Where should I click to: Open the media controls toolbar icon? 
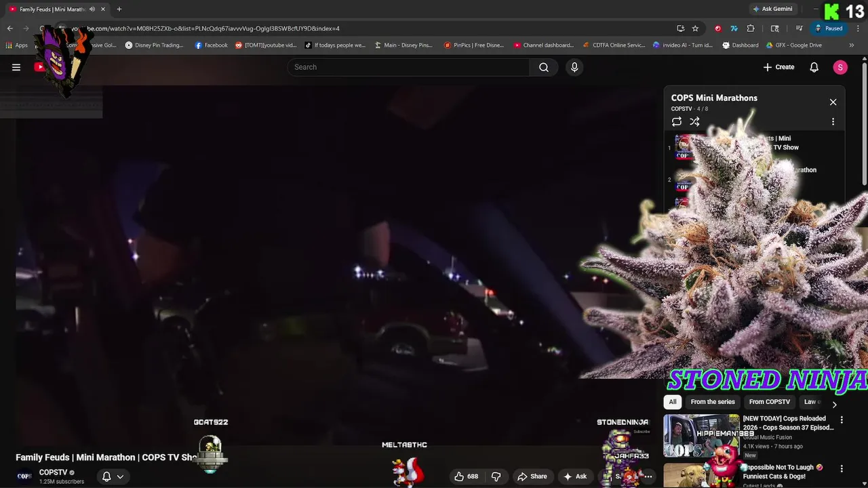coord(800,28)
